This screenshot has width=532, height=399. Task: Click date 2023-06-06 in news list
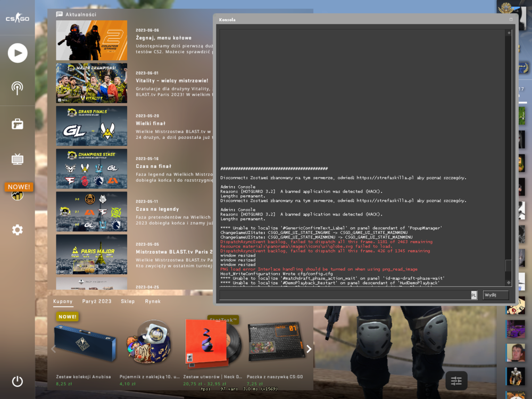[147, 30]
